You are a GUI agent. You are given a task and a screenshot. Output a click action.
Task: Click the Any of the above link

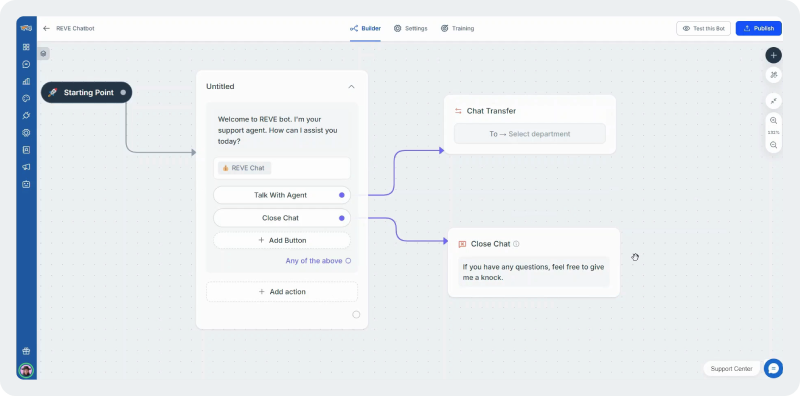tap(314, 261)
